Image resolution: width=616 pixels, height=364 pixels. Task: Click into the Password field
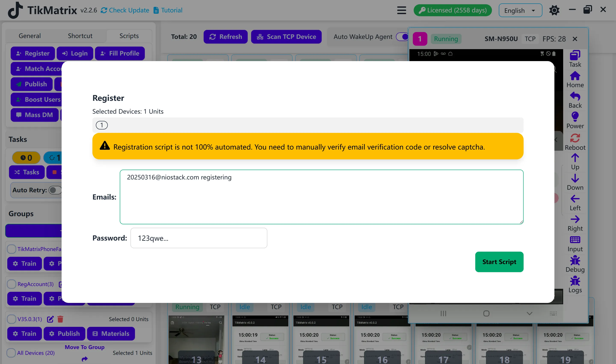[x=199, y=238]
